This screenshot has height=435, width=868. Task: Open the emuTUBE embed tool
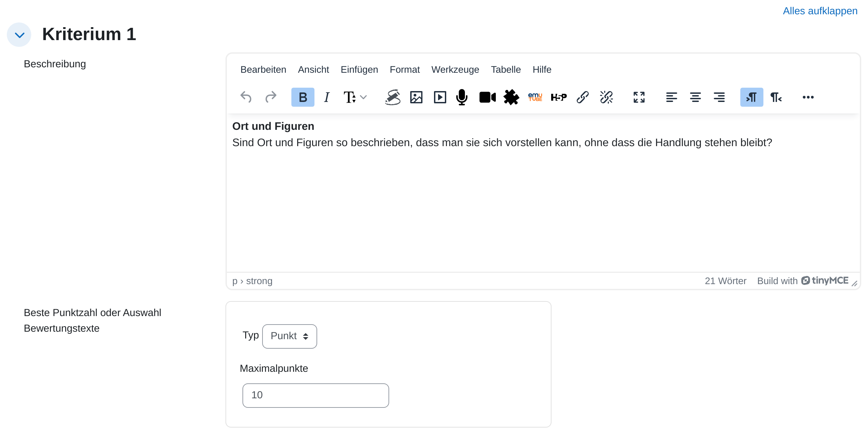(x=535, y=97)
